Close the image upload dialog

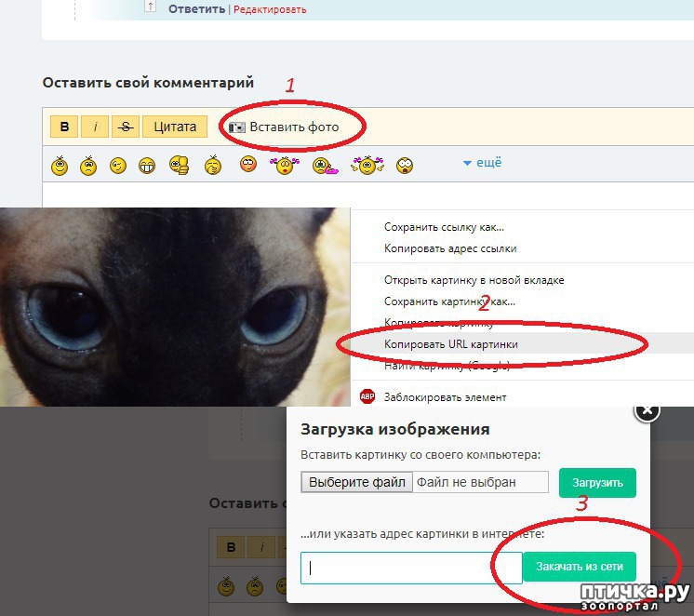click(x=648, y=409)
